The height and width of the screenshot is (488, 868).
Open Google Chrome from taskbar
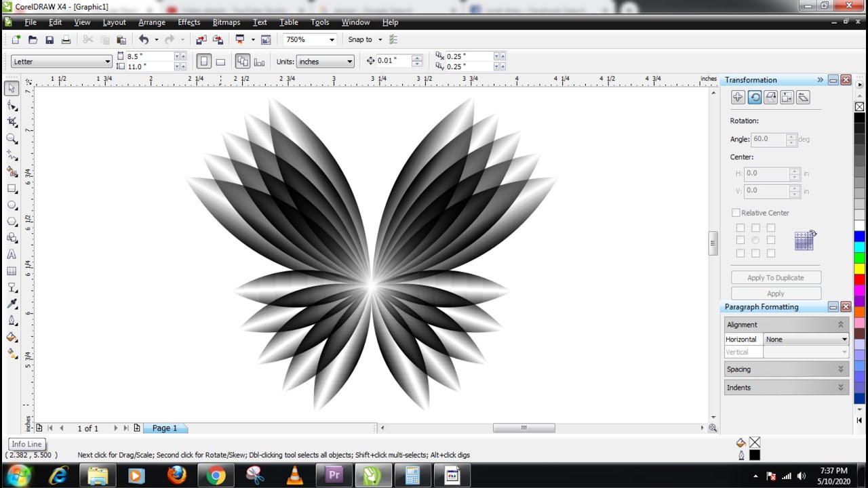pos(216,476)
